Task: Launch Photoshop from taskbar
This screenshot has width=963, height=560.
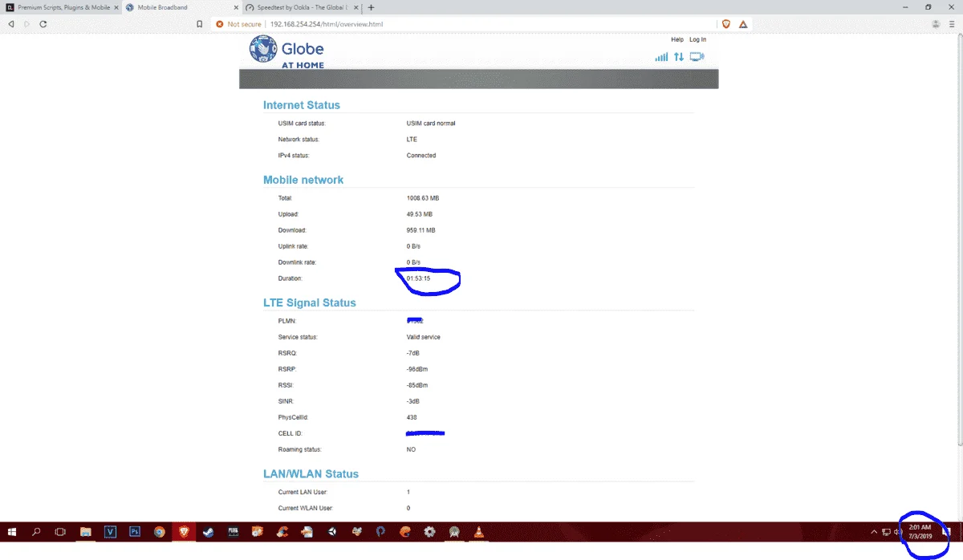Action: tap(135, 531)
